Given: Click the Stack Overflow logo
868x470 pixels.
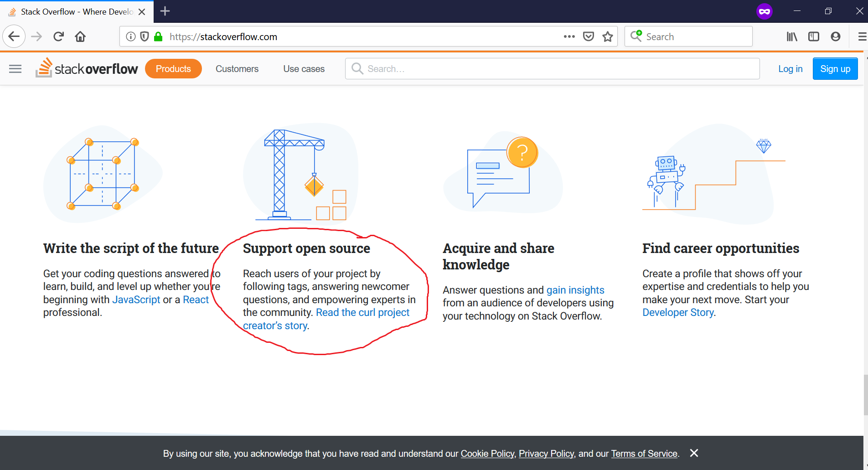Looking at the screenshot, I should [x=87, y=68].
